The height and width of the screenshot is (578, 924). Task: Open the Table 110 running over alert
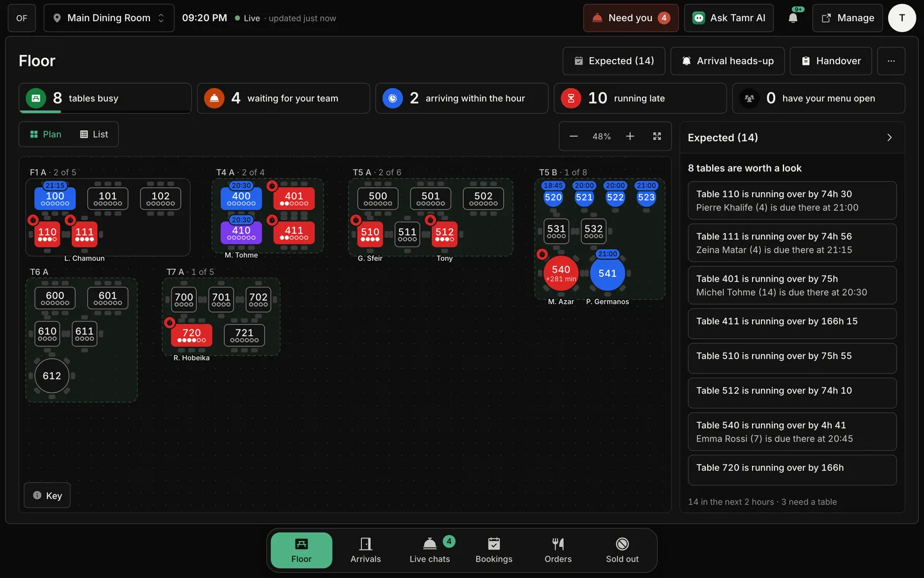(x=792, y=200)
